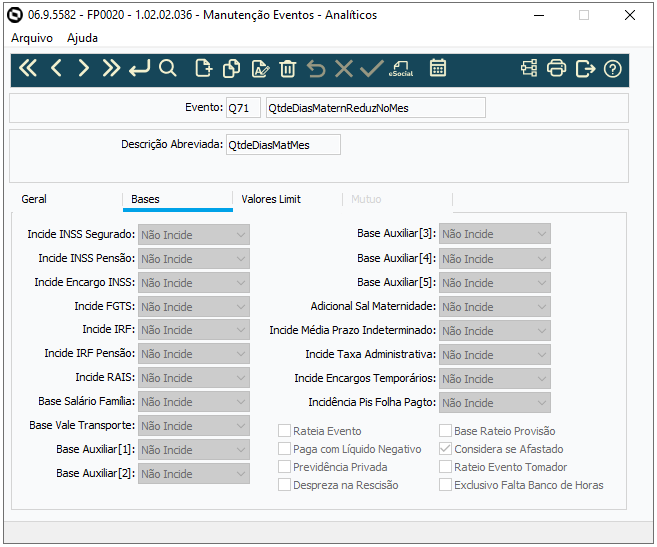The width and height of the screenshot is (657, 547).
Task: Toggle Previdência Privada checkbox
Action: pos(285,467)
